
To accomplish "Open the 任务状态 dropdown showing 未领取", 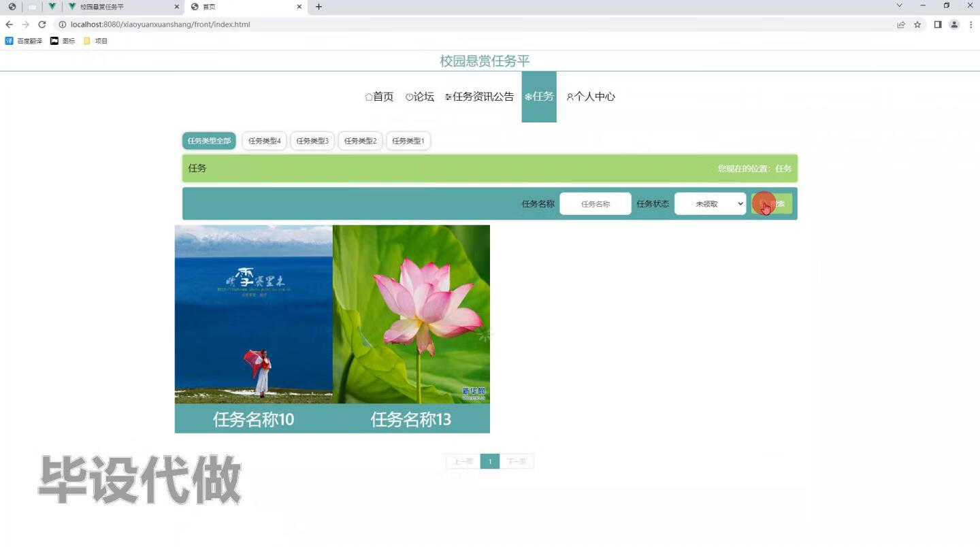I will click(710, 203).
